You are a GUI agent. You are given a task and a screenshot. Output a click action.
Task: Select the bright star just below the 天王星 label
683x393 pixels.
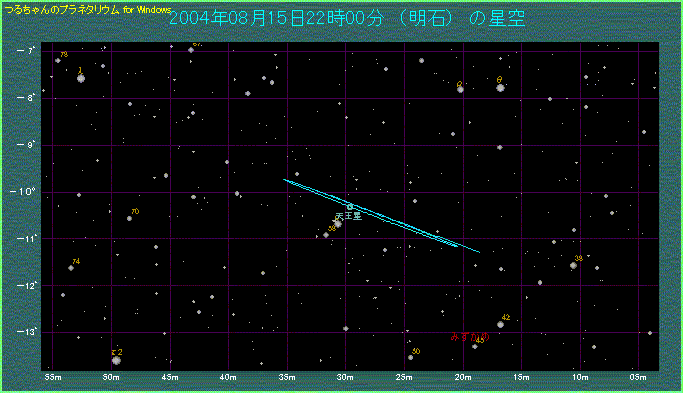click(x=338, y=224)
